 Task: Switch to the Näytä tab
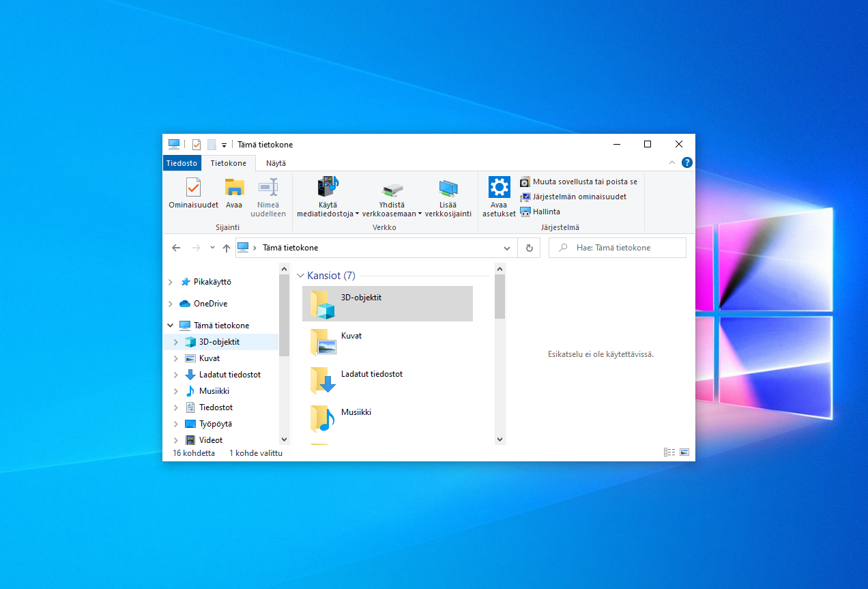click(x=276, y=163)
